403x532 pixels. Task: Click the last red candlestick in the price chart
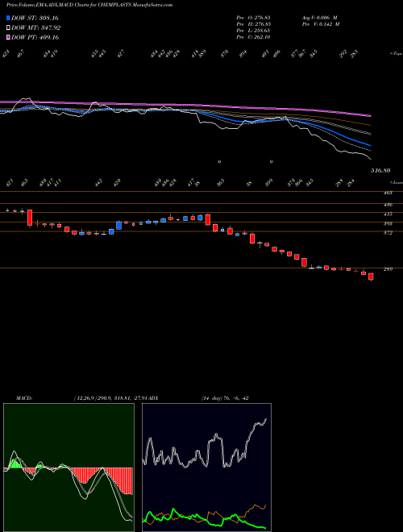click(371, 276)
